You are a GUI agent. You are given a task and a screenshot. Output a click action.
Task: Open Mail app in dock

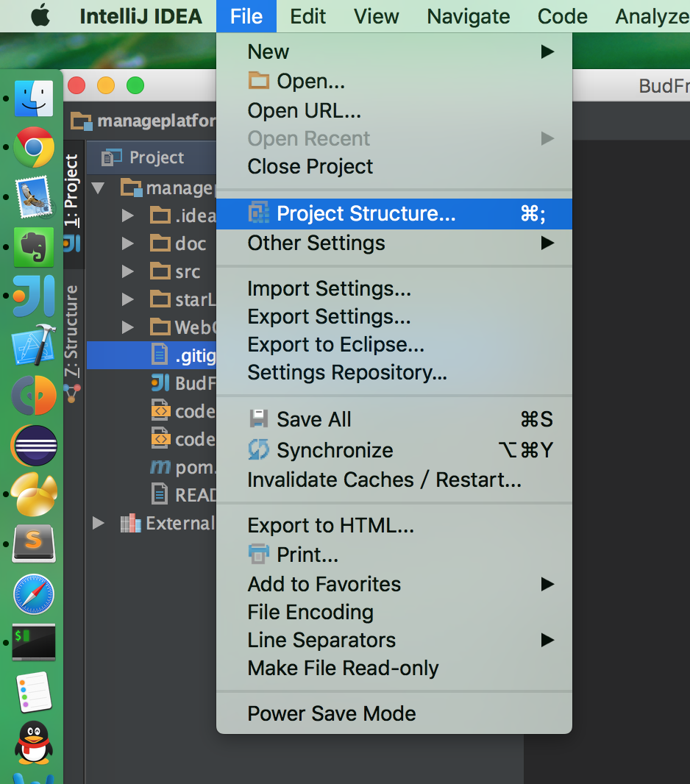[x=35, y=197]
